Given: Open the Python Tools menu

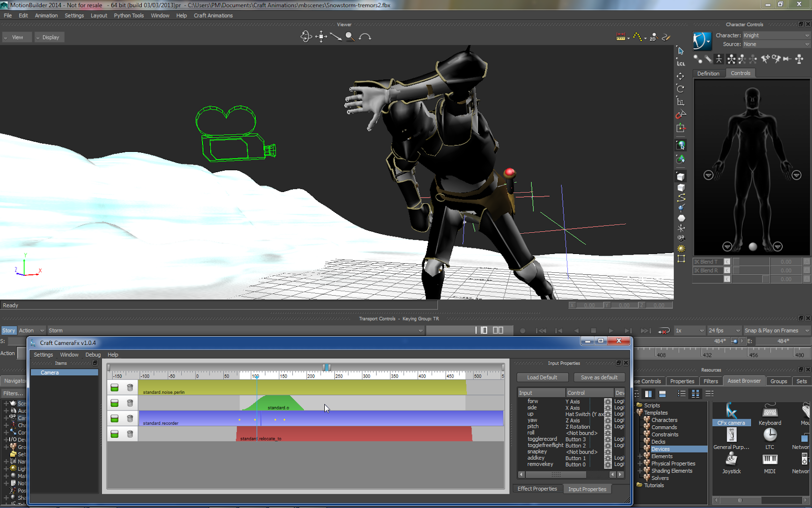Looking at the screenshot, I should click(x=129, y=15).
